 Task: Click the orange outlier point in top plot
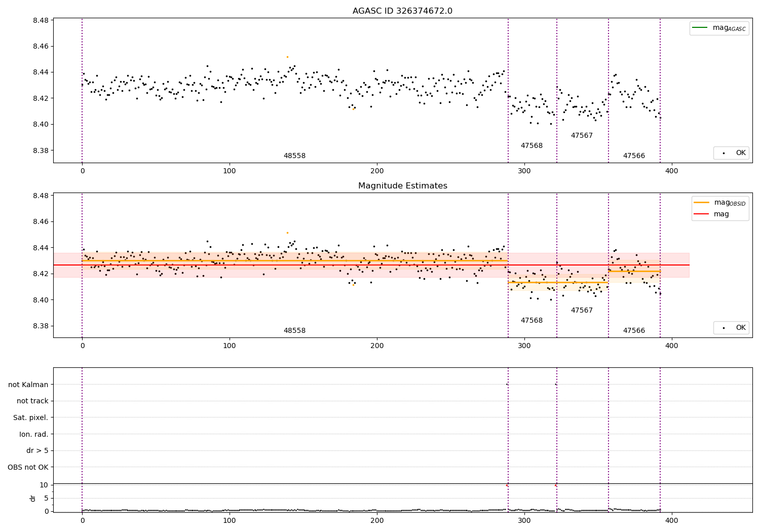click(287, 57)
